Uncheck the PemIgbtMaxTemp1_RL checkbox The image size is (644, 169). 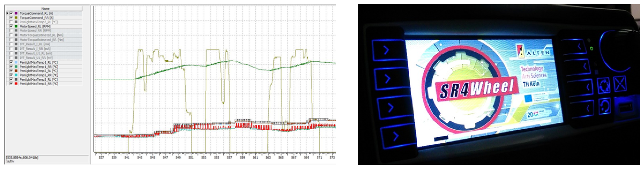11,62
